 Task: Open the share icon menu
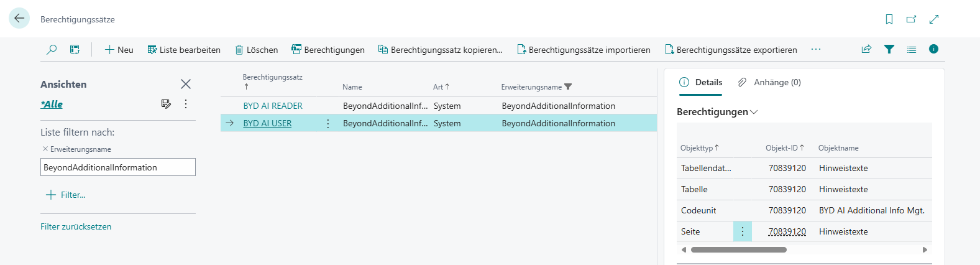point(866,49)
